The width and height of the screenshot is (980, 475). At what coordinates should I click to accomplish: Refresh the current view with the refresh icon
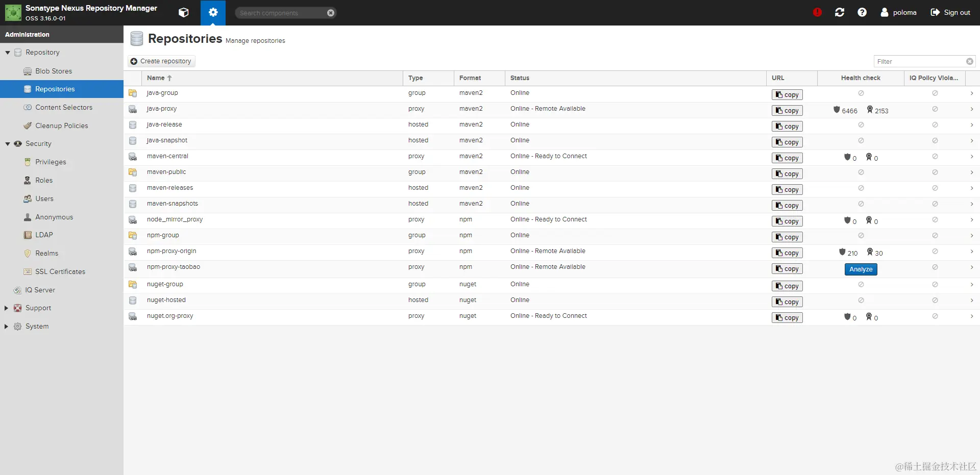click(840, 12)
